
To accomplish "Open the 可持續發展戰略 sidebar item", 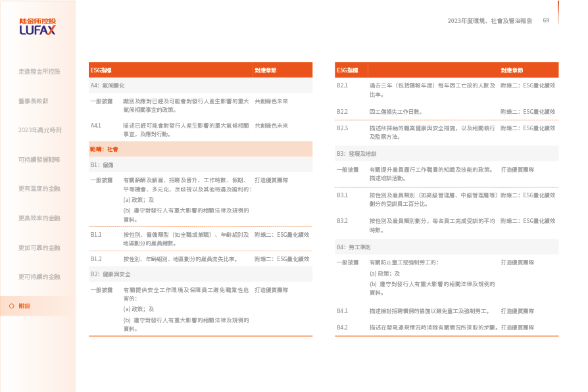I will pos(39,159).
